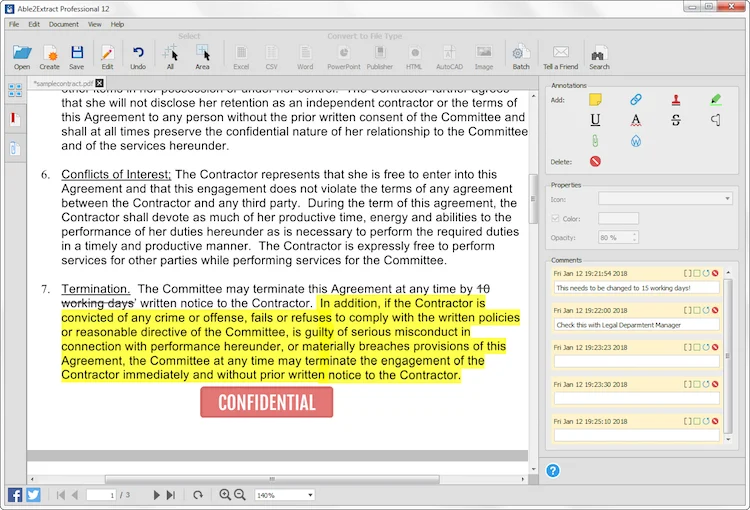Click the Comments panel vertical scrollbar
Screen dimensions: 750x510
pos(728,355)
